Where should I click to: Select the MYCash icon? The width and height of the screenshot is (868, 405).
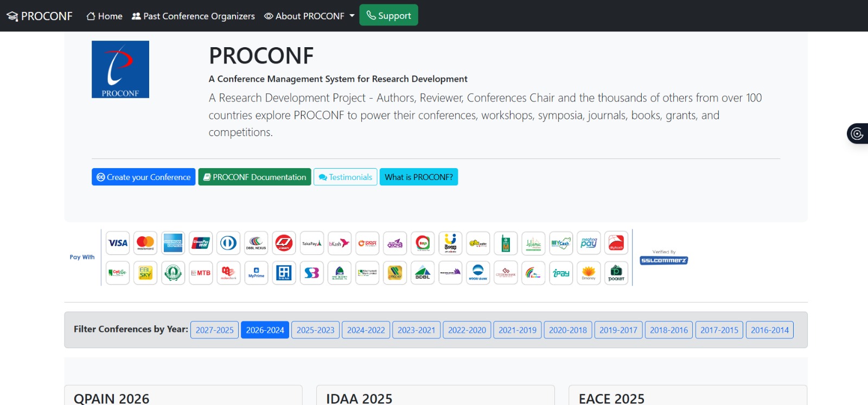(561, 243)
